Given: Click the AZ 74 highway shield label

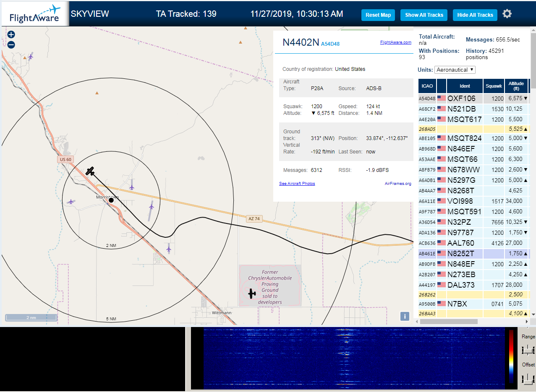Looking at the screenshot, I should [254, 218].
